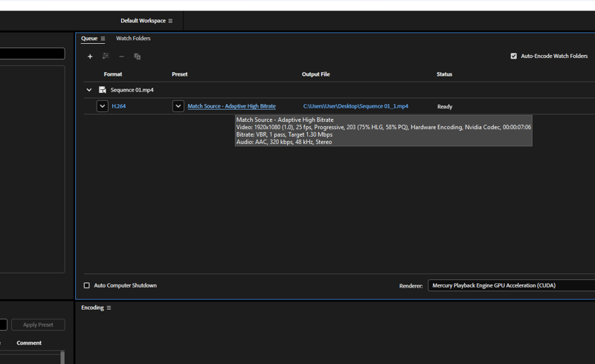Open the Renderer Mercury Playback Engine dropdown
Image resolution: width=595 pixels, height=364 pixels.
click(x=511, y=285)
